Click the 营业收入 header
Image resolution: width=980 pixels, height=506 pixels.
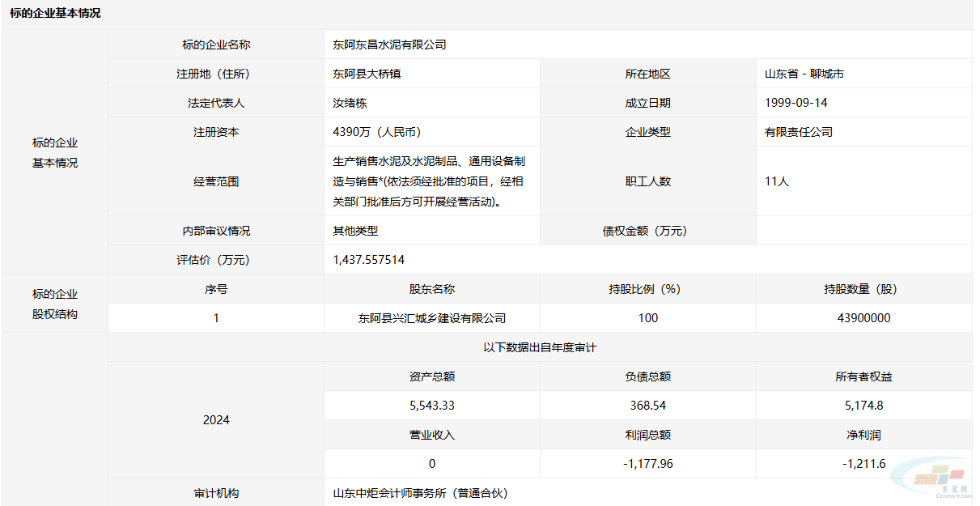point(432,435)
